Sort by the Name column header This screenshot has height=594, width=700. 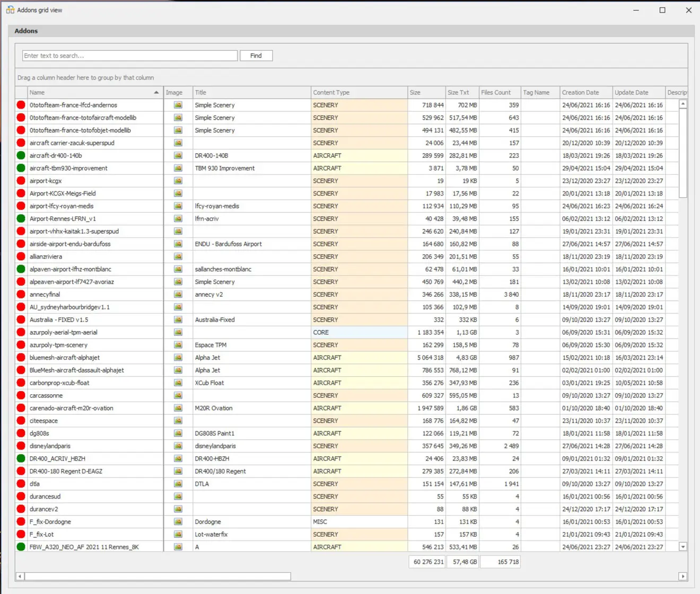(94, 92)
